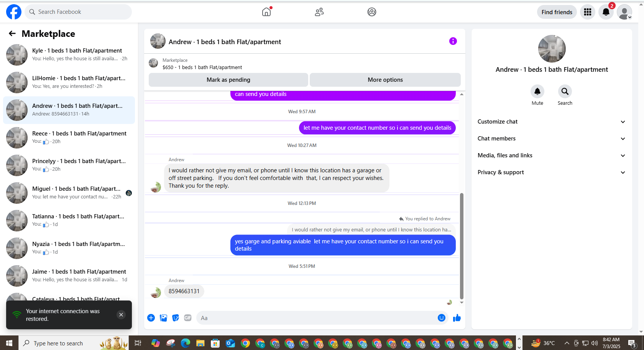Attach a photo file
This screenshot has width=644, height=350.
click(163, 318)
